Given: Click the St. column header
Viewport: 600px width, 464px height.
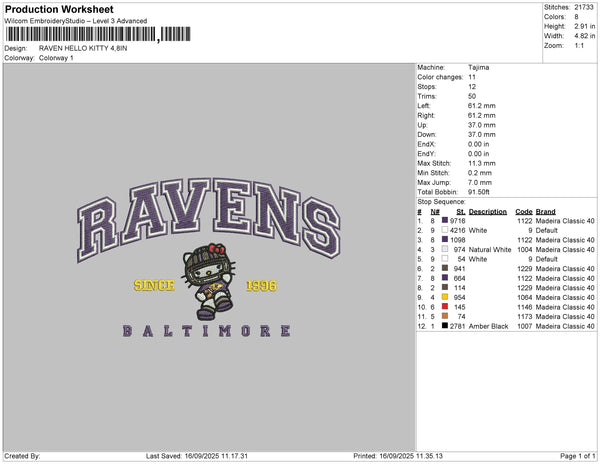Looking at the screenshot, I should coord(461,212).
